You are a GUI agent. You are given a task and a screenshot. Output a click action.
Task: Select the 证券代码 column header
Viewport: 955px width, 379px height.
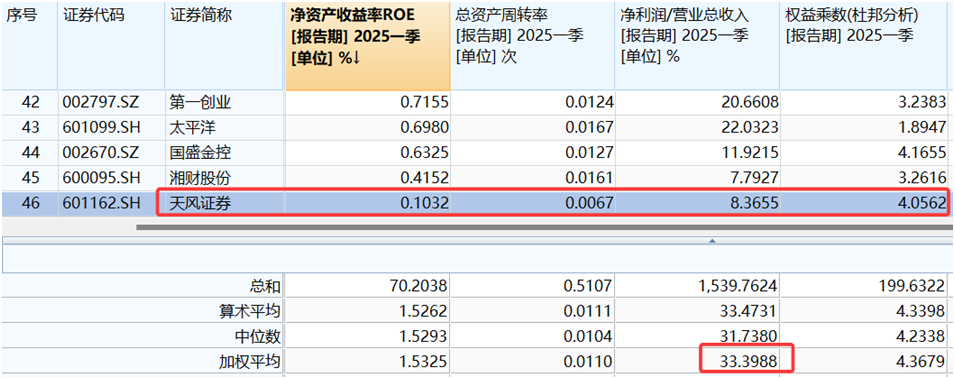coord(111,46)
